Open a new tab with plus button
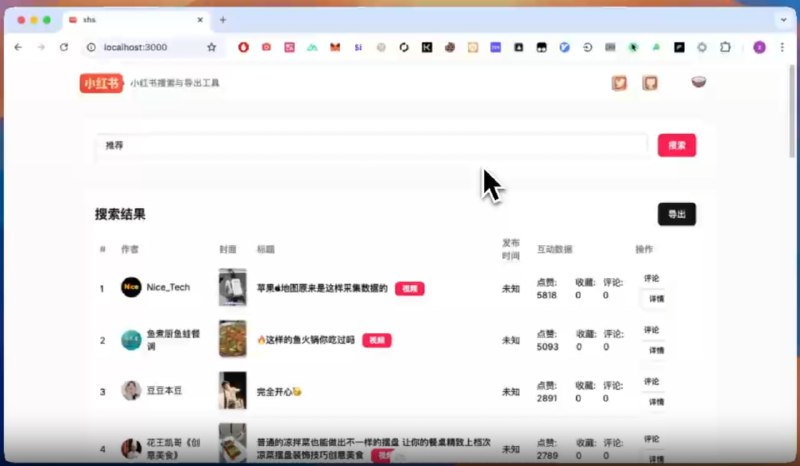The height and width of the screenshot is (466, 800). (x=223, y=20)
